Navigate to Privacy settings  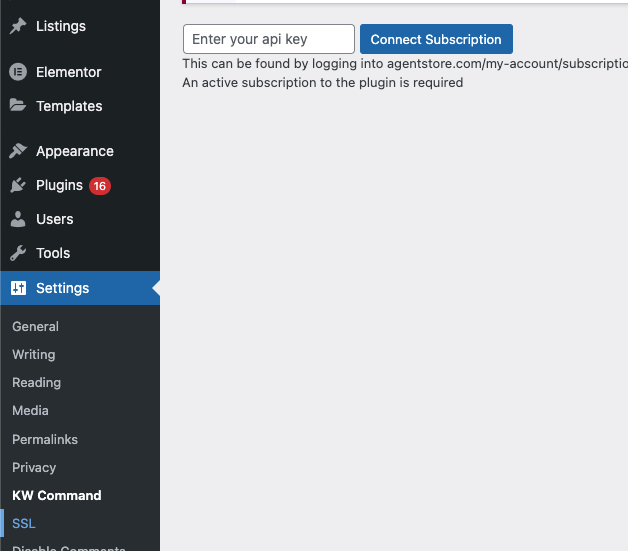(34, 467)
